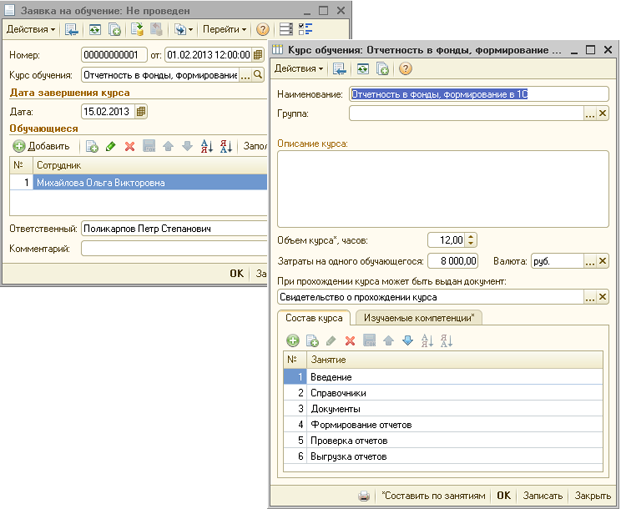
Task: Increase course hours with spinner arrows
Action: pos(471,237)
